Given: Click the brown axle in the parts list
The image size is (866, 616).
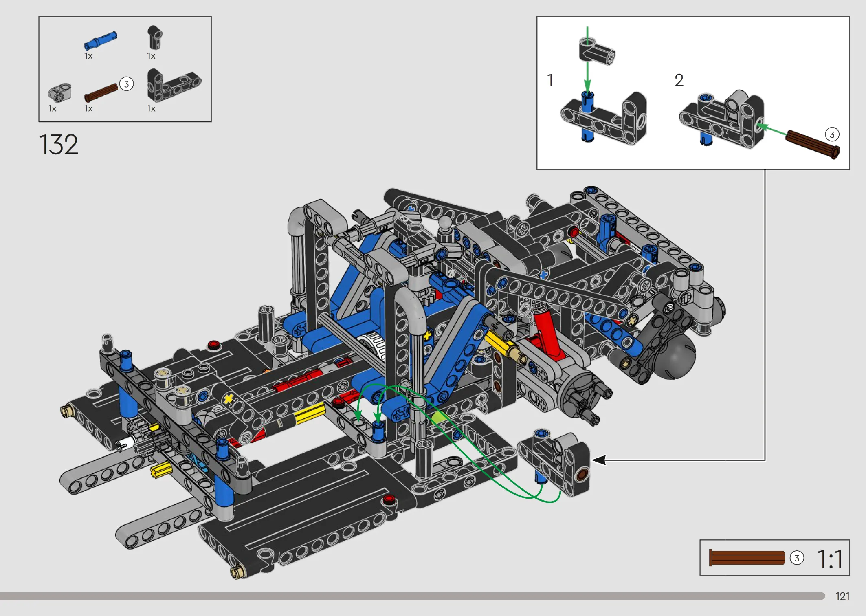Looking at the screenshot, I should [x=101, y=93].
